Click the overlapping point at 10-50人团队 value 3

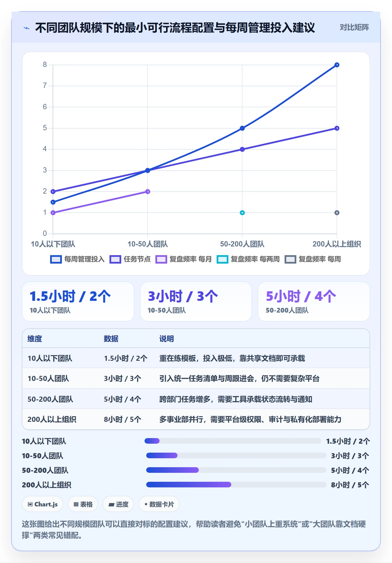pos(148,170)
